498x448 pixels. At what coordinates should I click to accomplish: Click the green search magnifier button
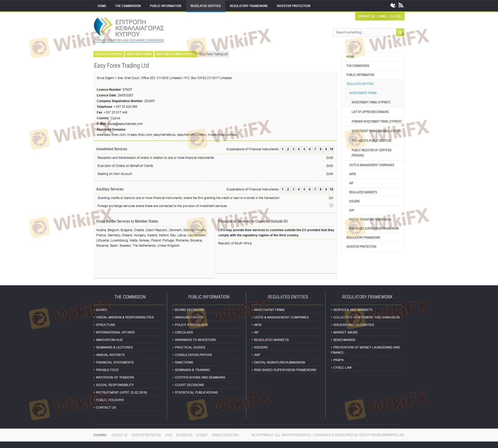(400, 32)
